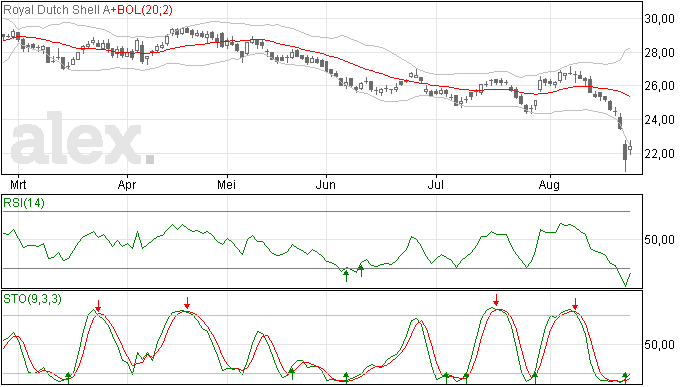Click the red STO sell arrow in late March
This screenshot has height=387, width=690.
[98, 306]
